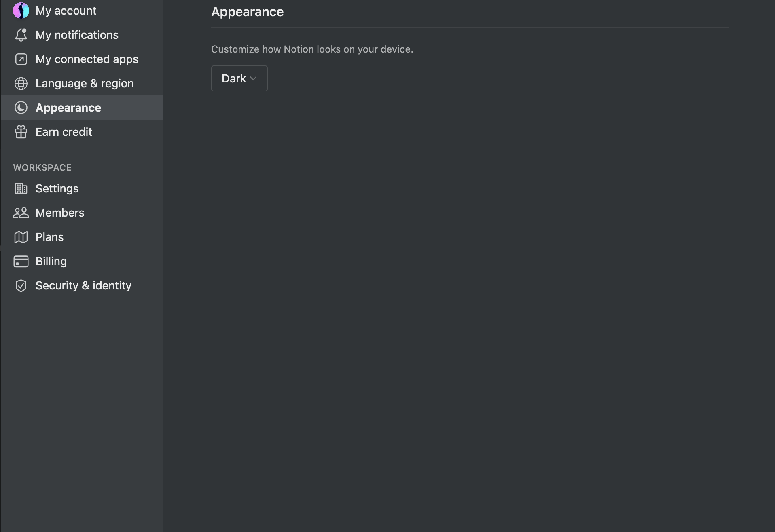Click the My account avatar icon
The image size is (775, 532).
tap(21, 11)
